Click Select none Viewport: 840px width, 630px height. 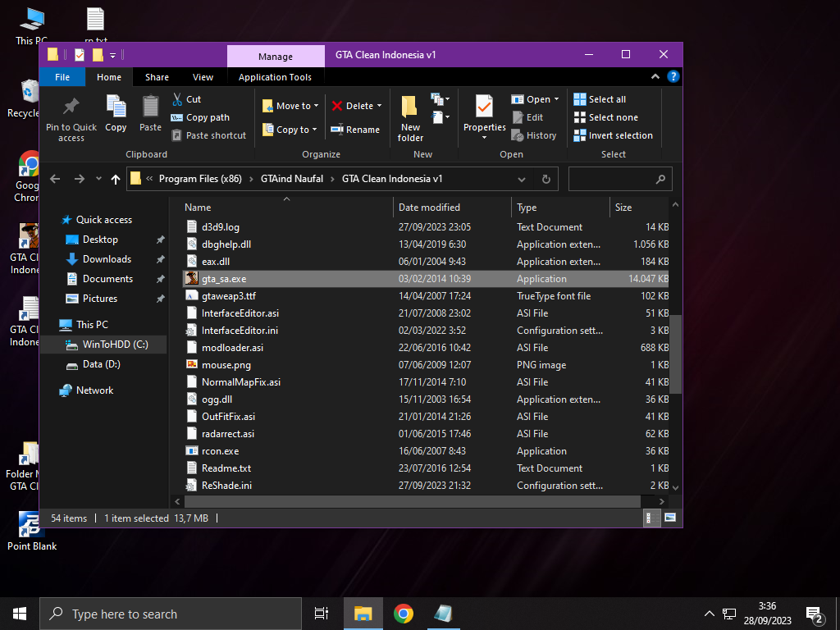pos(606,117)
